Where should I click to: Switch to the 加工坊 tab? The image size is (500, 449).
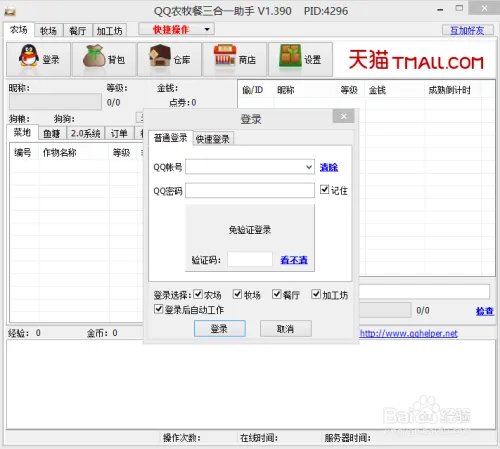click(x=109, y=31)
